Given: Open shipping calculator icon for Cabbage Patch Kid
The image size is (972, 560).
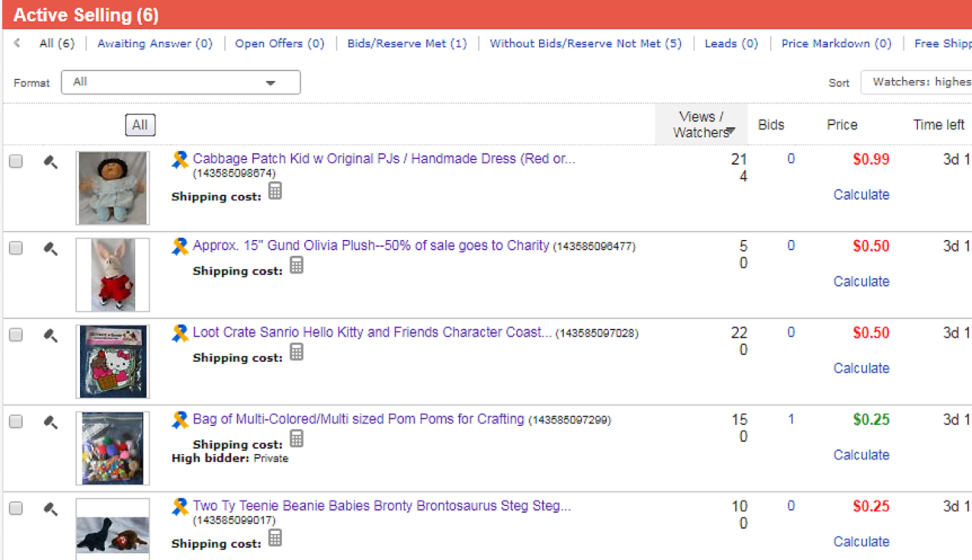Looking at the screenshot, I should pos(275,191).
